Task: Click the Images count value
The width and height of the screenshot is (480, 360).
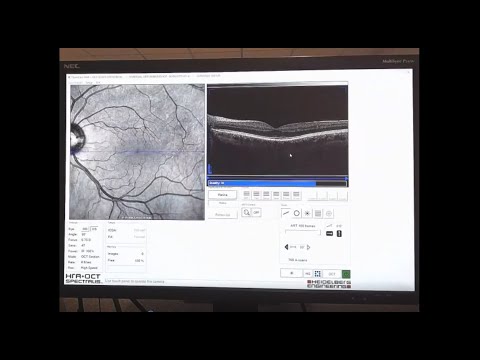Action: 142,254
